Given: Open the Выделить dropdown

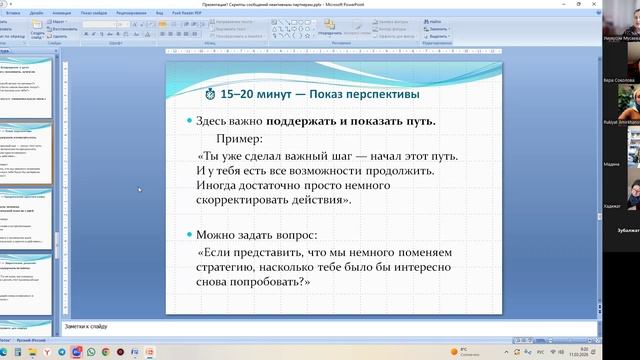Looking at the screenshot, I should tap(437, 36).
